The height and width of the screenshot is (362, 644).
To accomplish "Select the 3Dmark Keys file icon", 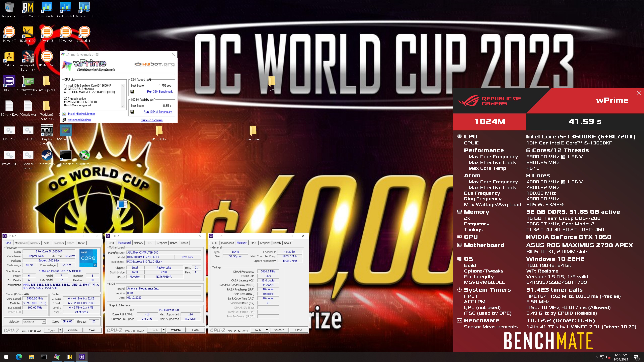I will tap(9, 108).
